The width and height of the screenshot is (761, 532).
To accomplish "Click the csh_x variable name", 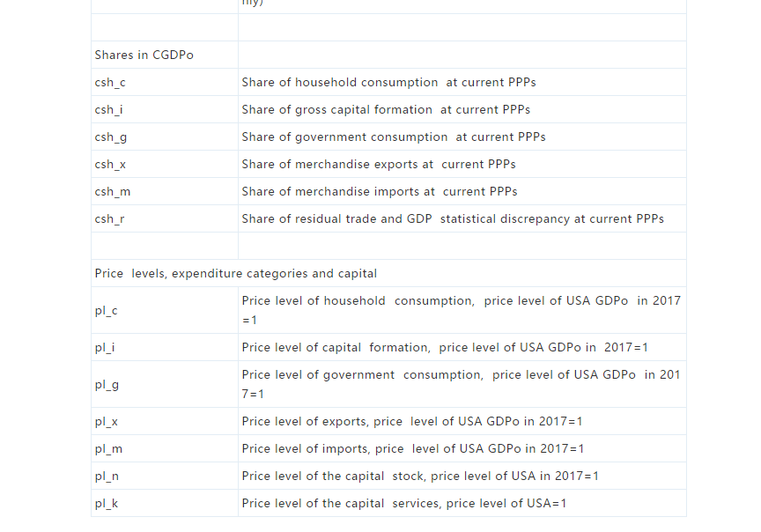I will click(x=111, y=164).
